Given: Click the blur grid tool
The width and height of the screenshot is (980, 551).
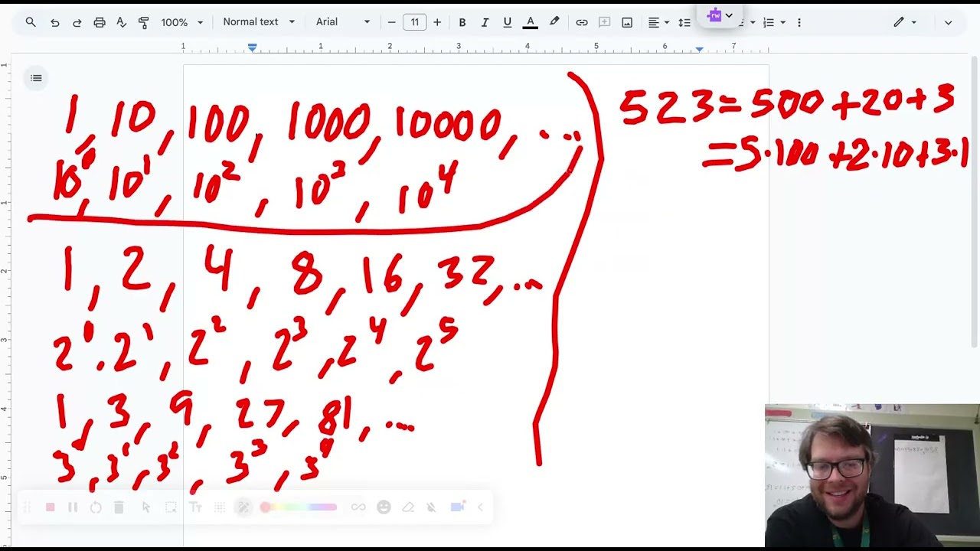Looking at the screenshot, I should (x=220, y=507).
